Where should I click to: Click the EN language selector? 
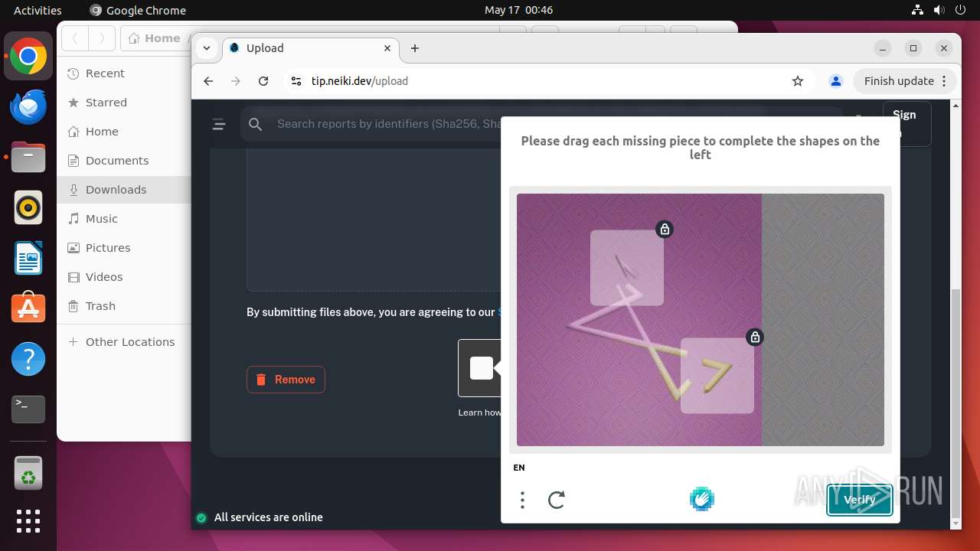point(519,468)
